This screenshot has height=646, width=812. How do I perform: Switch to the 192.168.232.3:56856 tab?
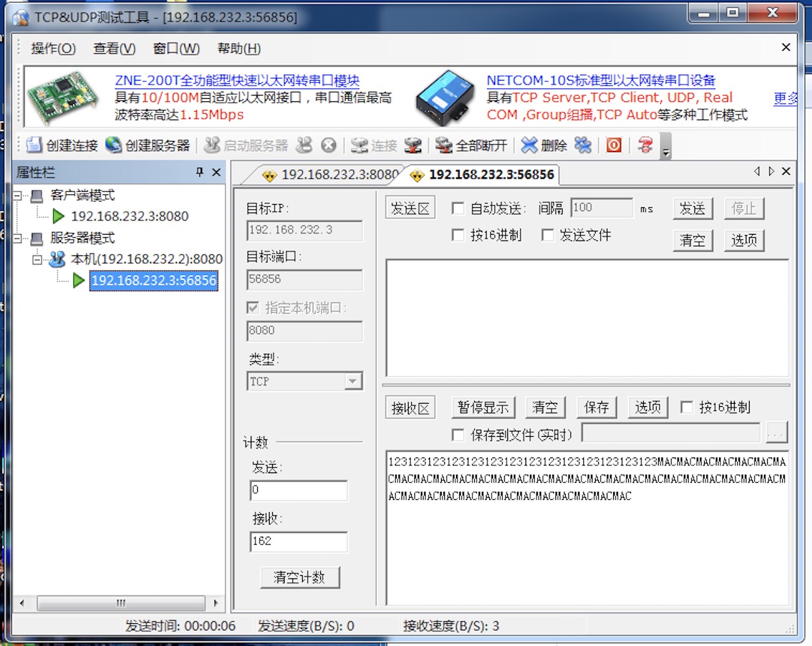pos(483,174)
